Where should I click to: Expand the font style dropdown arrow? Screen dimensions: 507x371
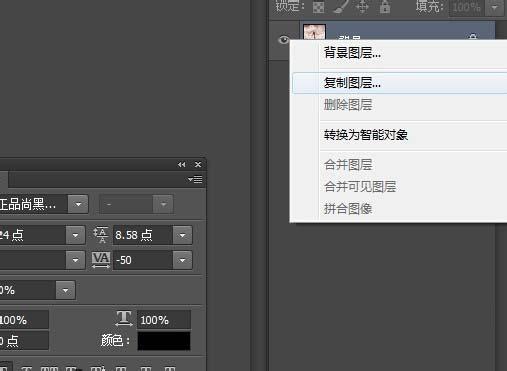(163, 204)
